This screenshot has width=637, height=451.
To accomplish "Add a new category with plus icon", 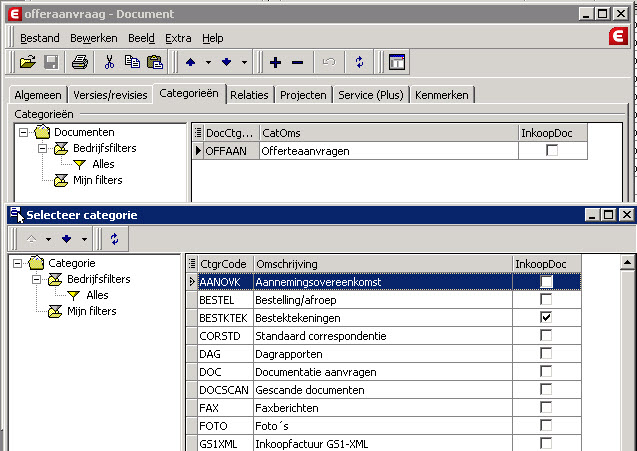I will click(x=275, y=62).
